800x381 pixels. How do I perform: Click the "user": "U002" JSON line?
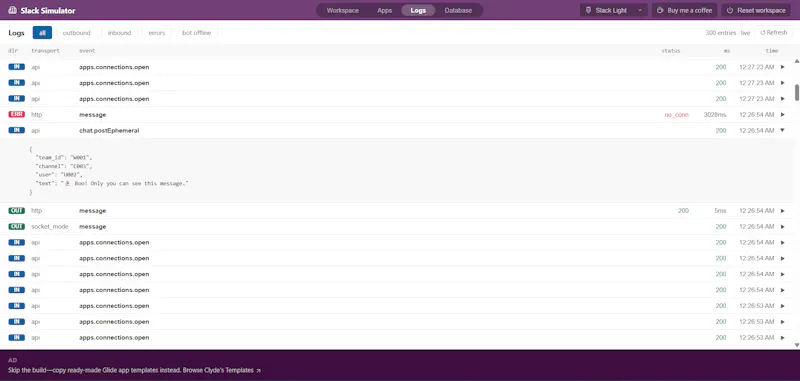tap(59, 174)
